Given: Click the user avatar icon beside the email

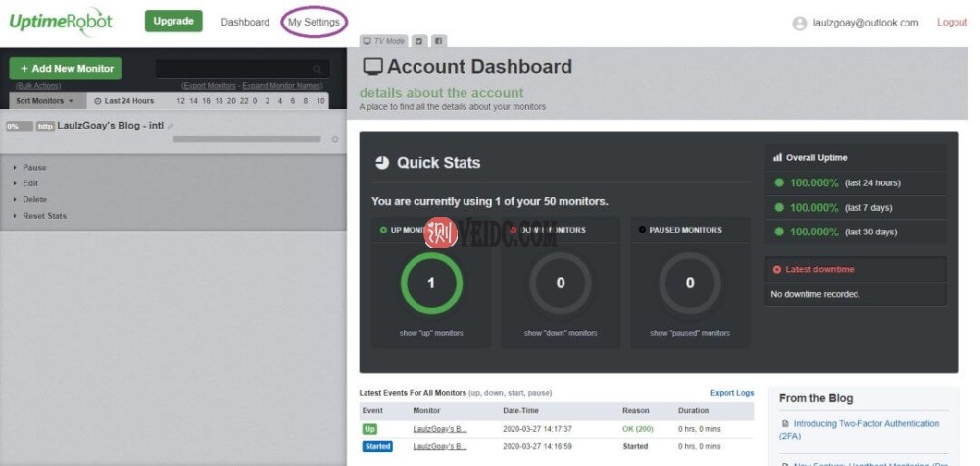Looking at the screenshot, I should [x=800, y=24].
